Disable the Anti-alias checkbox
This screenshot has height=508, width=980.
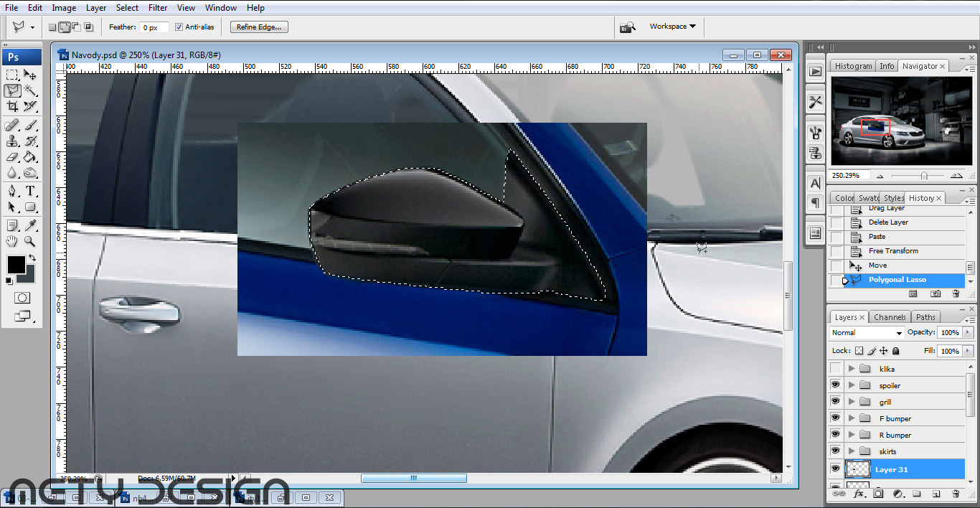(179, 27)
